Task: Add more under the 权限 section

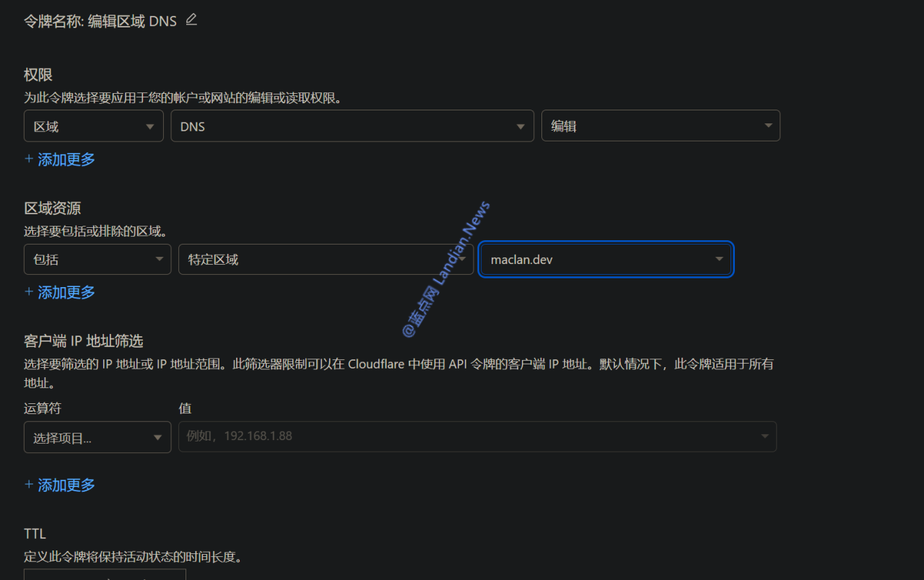Action: (x=60, y=159)
